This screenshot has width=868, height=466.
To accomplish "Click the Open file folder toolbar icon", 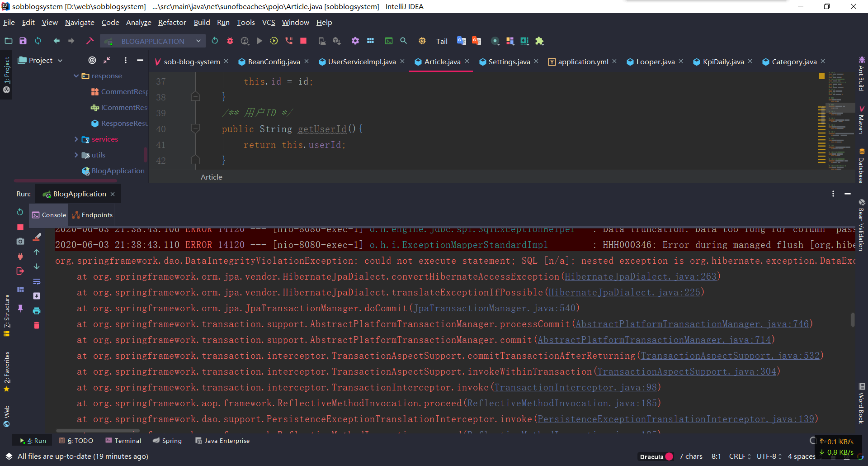I will (x=9, y=41).
